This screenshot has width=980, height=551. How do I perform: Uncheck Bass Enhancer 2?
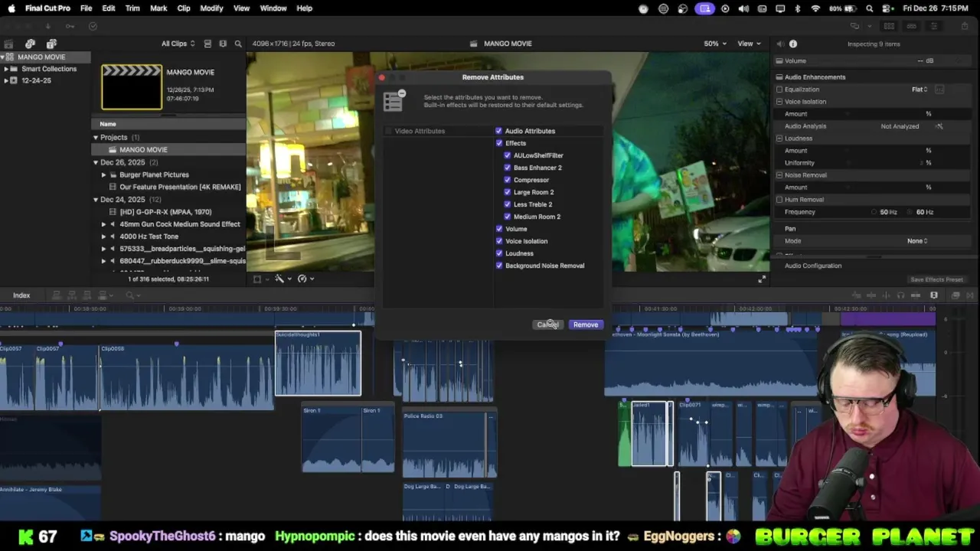click(x=507, y=168)
